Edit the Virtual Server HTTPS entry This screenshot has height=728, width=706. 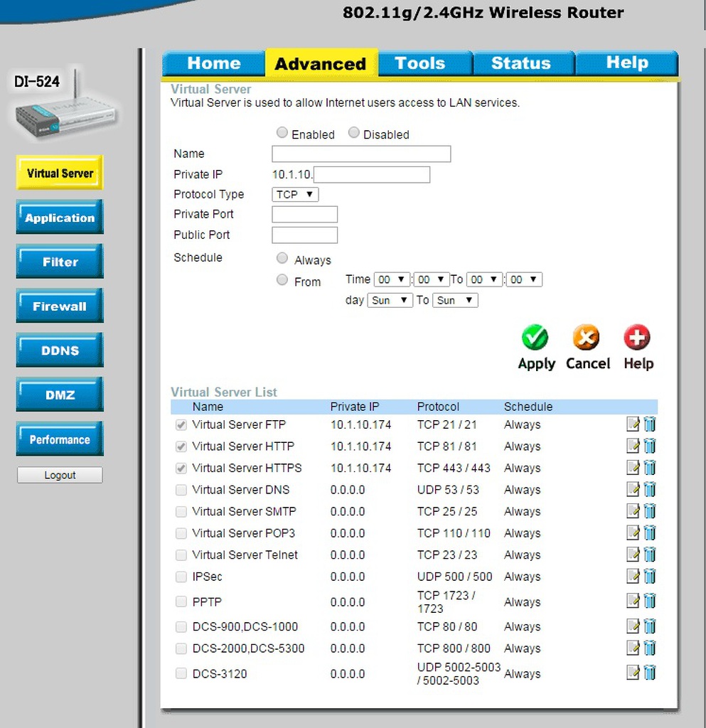pos(633,468)
